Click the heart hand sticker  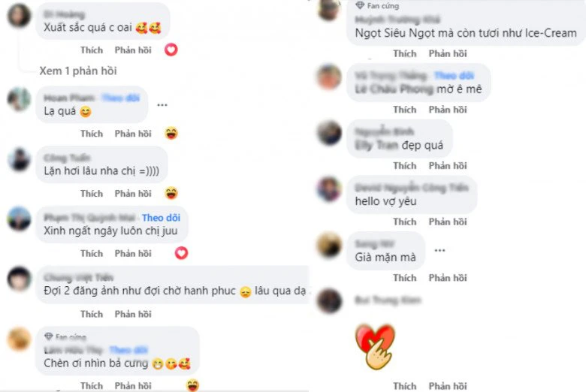point(375,346)
